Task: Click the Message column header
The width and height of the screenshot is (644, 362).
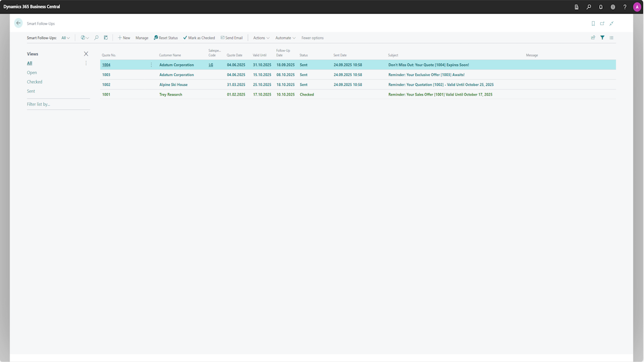Action: point(532,55)
